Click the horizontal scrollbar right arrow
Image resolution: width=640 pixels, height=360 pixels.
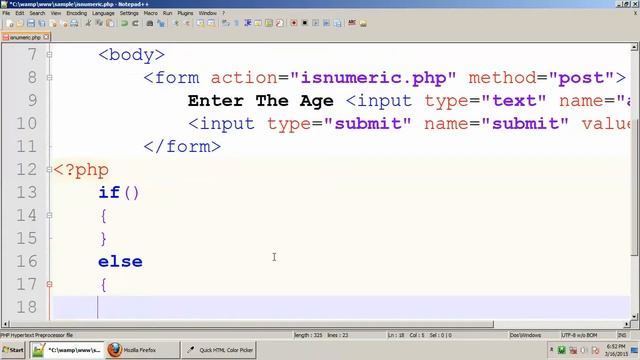[x=627, y=324]
